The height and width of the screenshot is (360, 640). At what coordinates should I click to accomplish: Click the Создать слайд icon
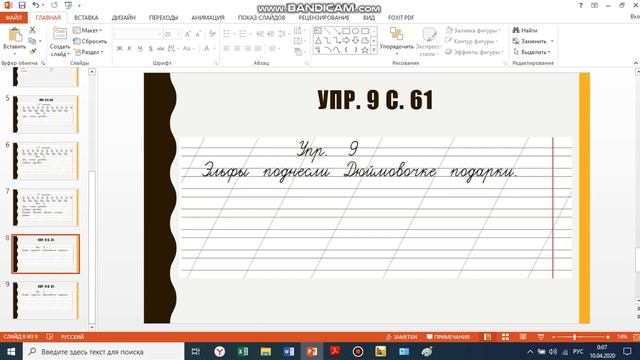60,34
